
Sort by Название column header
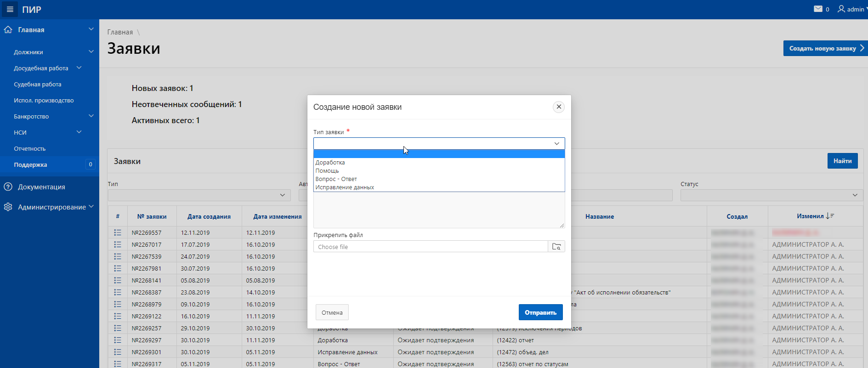coord(600,216)
